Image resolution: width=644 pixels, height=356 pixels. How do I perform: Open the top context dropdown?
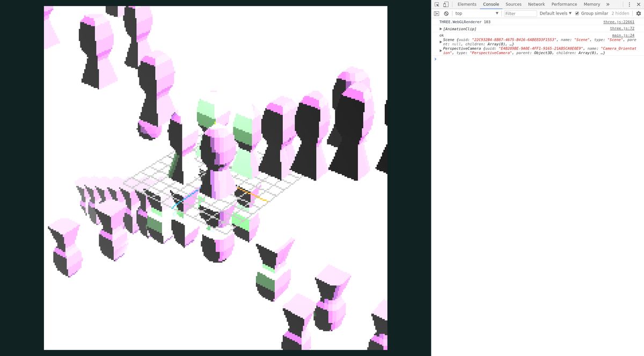tap(477, 13)
